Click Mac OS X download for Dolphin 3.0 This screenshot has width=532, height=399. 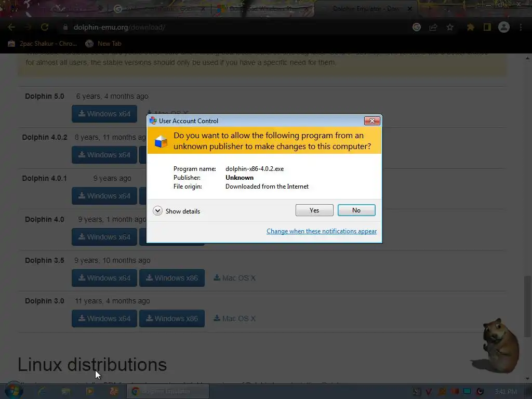(234, 318)
